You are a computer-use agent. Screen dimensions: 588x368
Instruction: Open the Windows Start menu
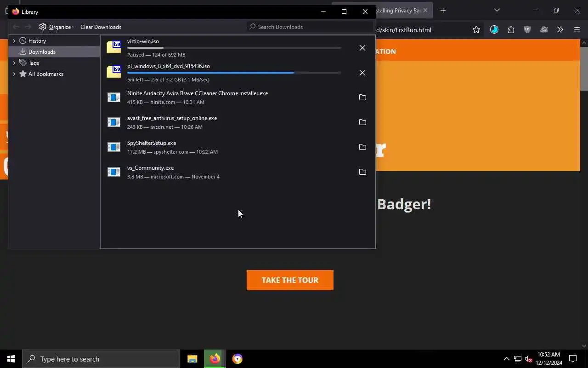(11, 359)
